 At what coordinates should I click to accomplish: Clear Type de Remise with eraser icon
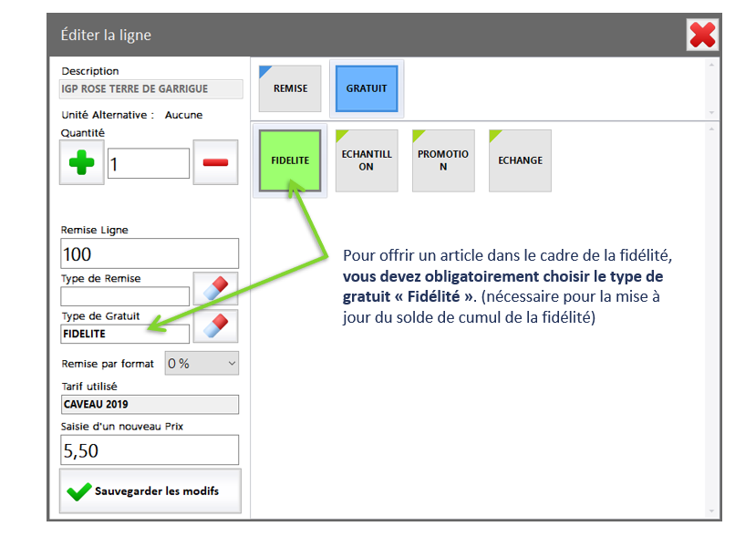click(215, 289)
